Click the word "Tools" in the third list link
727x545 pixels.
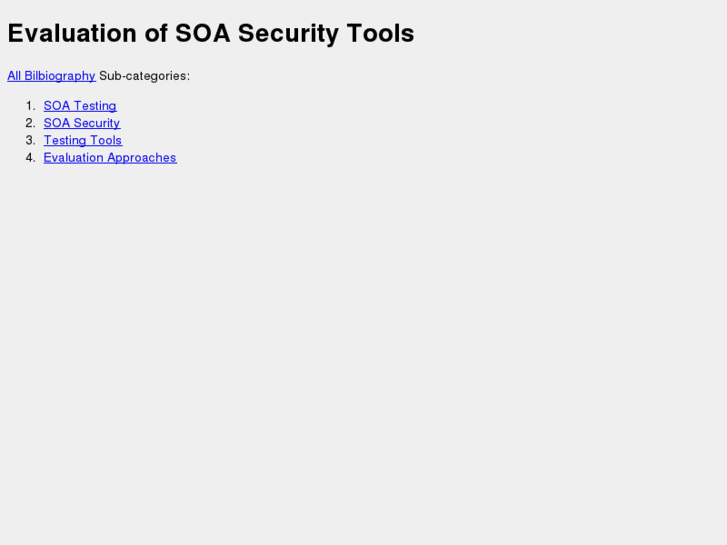click(106, 140)
